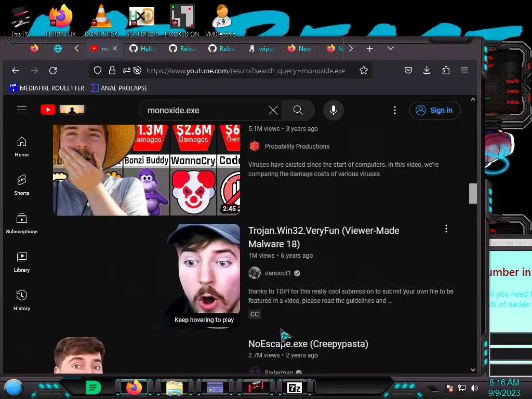This screenshot has height=399, width=532.
Task: Click the Sign in button
Action: (435, 110)
